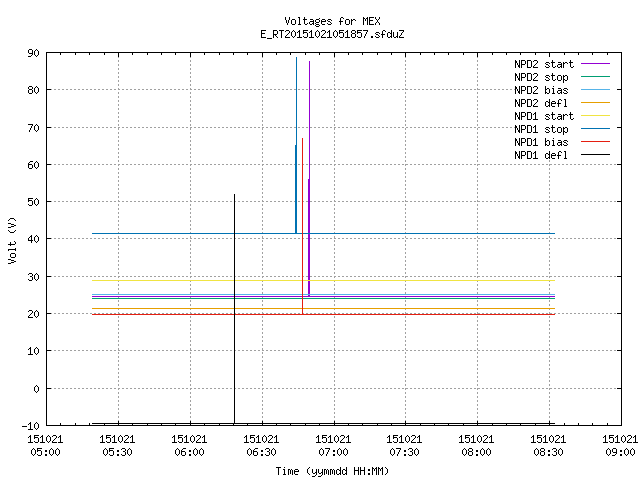Click the y-axis tick value 20
640x480 pixels.
pos(33,314)
